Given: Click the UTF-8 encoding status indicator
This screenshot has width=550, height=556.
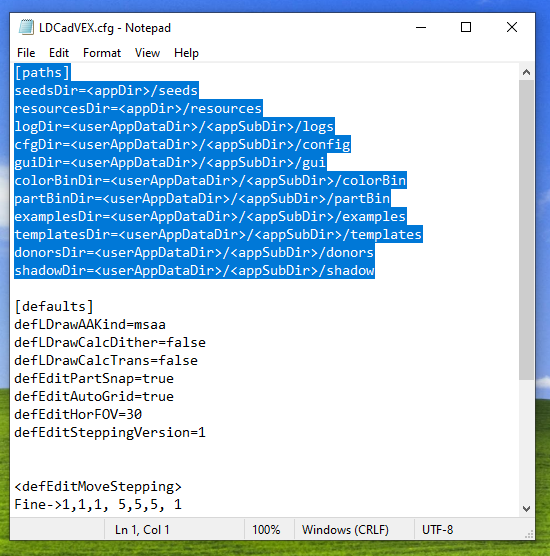Looking at the screenshot, I should [x=437, y=530].
